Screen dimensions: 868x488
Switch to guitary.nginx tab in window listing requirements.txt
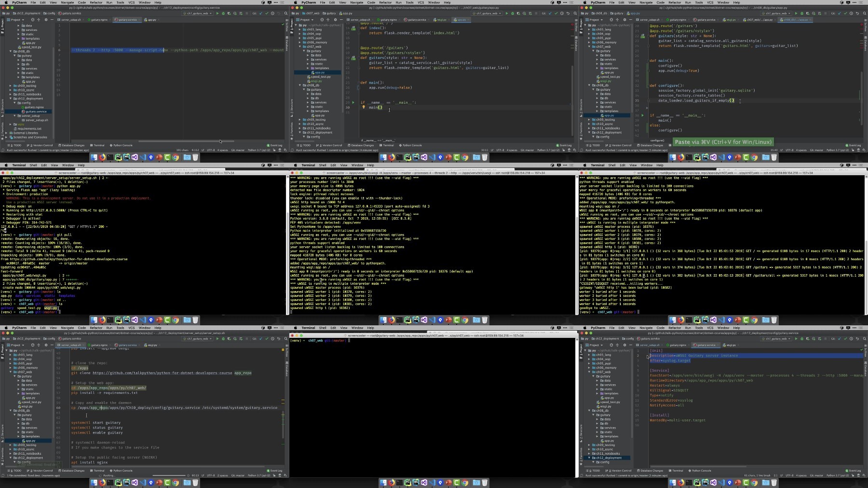[99, 20]
